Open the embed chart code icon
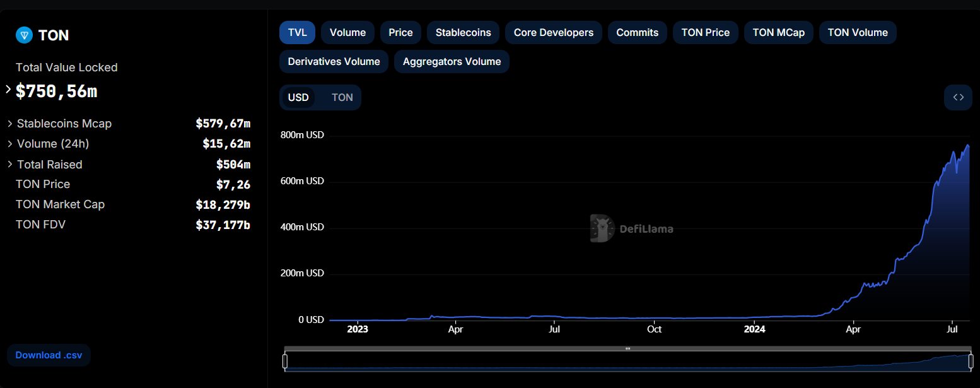The height and width of the screenshot is (388, 980). pos(958,97)
